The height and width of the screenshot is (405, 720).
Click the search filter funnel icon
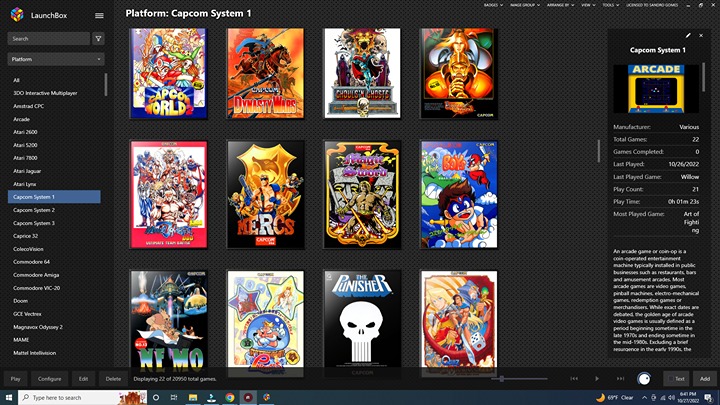[x=98, y=39]
